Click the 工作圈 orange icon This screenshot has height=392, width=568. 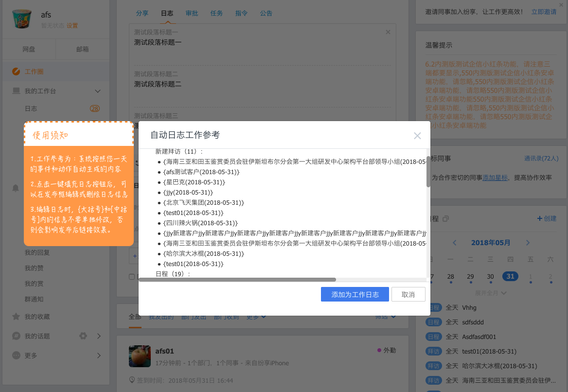pyautogui.click(x=16, y=71)
